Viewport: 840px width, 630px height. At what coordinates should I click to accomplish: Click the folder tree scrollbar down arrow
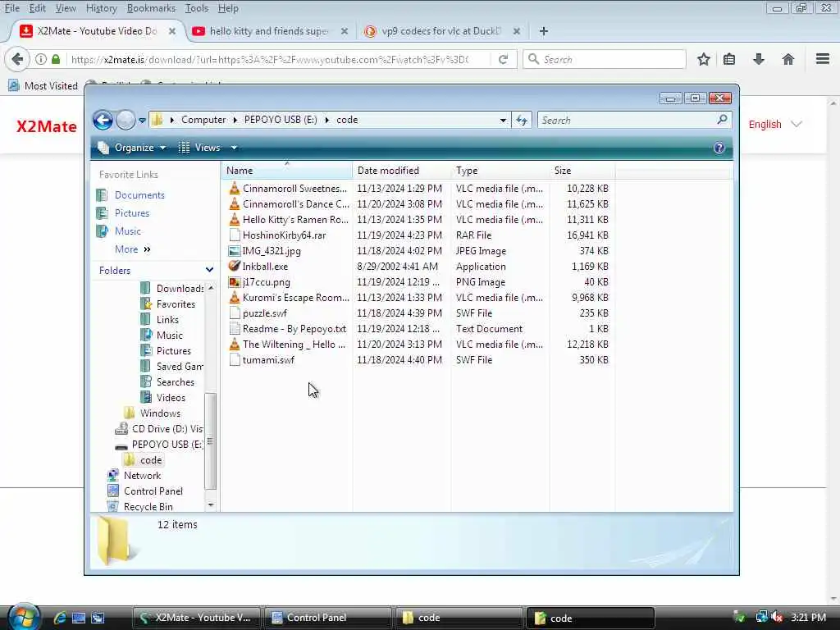click(211, 505)
